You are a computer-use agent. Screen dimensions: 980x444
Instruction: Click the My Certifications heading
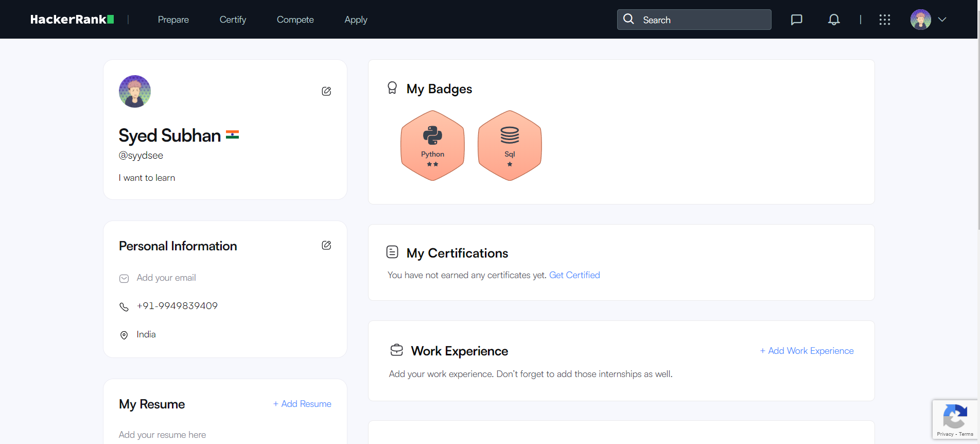(x=457, y=253)
